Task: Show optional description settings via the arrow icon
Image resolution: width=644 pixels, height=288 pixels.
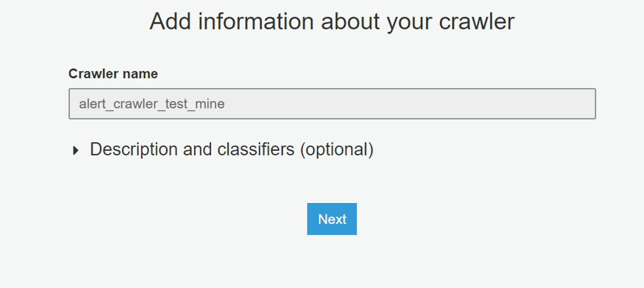Action: coord(76,150)
